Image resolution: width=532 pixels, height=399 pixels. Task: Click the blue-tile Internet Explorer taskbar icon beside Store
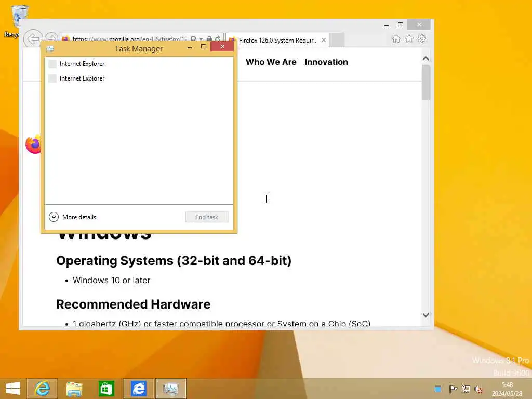(x=139, y=389)
